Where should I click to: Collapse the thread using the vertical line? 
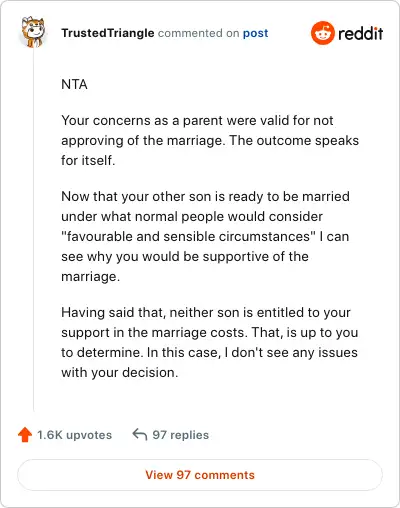[x=33, y=230]
